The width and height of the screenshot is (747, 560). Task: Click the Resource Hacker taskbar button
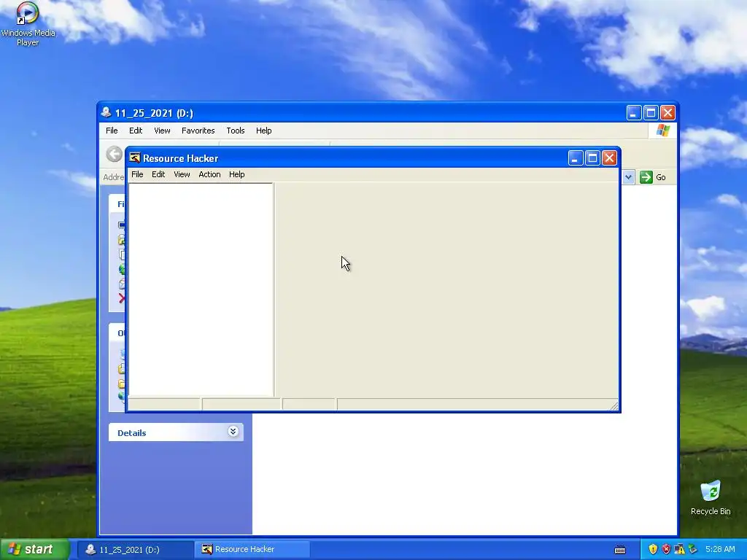point(252,550)
